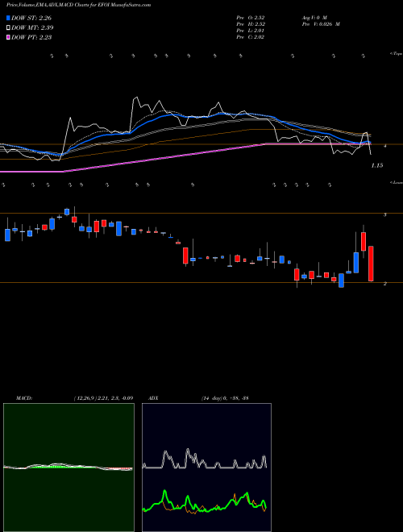Click the '1.15' label below the price line

(377, 165)
